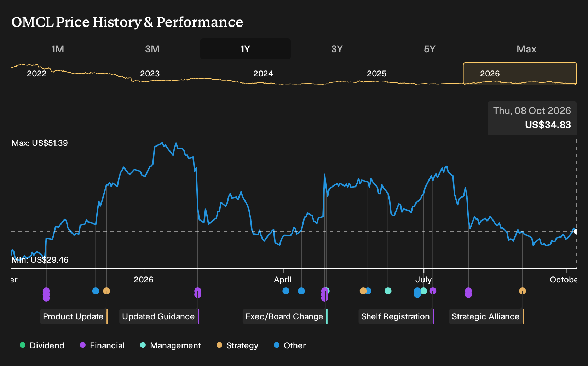Screen dimensions: 588x366
Task: Open the Updated Guidance event label
Action: pos(159,316)
